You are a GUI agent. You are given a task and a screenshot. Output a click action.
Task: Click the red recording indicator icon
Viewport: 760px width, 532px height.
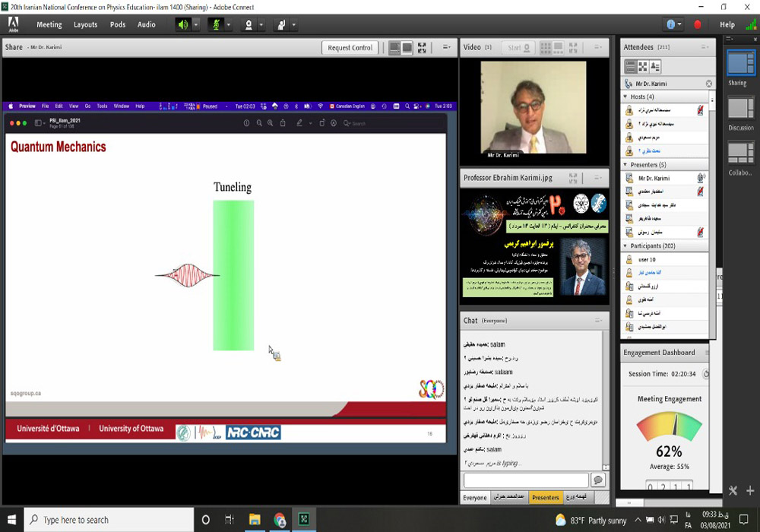pos(698,24)
